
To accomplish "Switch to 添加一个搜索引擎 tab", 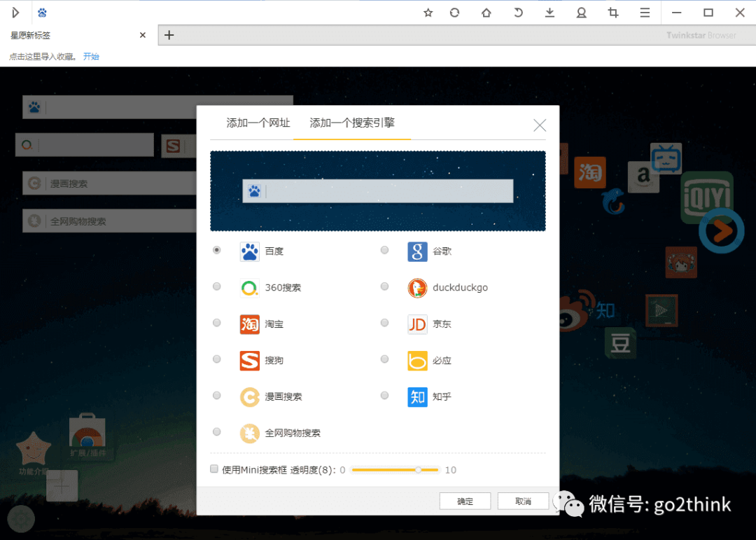I will (x=352, y=123).
